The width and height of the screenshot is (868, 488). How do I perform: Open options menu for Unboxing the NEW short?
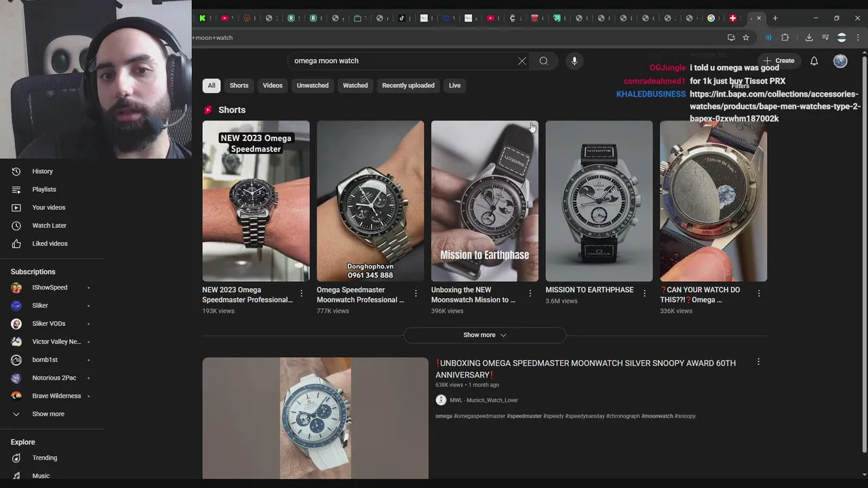pos(530,293)
